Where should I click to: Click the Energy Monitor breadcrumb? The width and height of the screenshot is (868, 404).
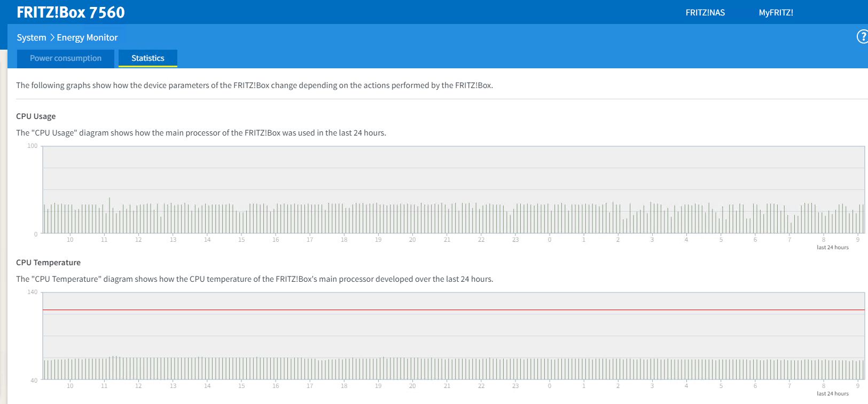pos(87,37)
